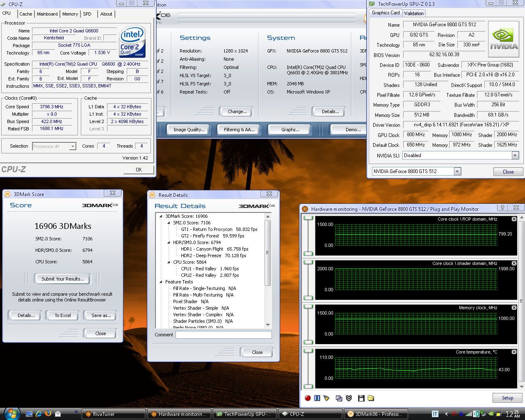Screen dimensions: 525x420
Task: Click the Comment input field in Result Details
Action: (224, 335)
